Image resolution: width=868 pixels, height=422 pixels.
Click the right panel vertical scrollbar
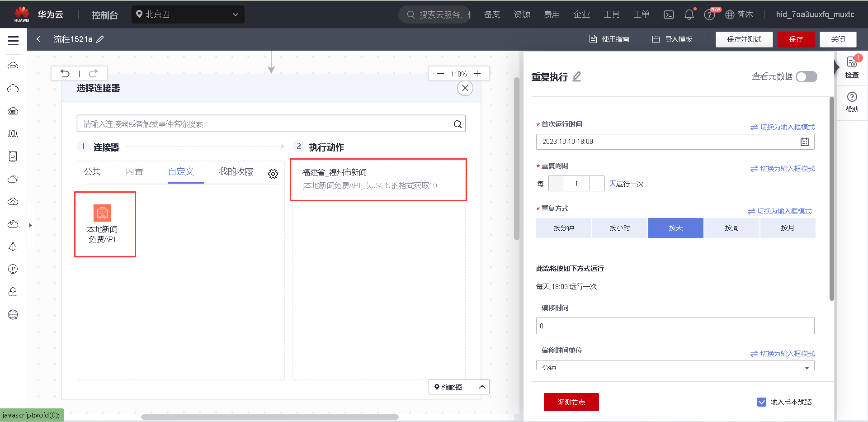pyautogui.click(x=832, y=199)
